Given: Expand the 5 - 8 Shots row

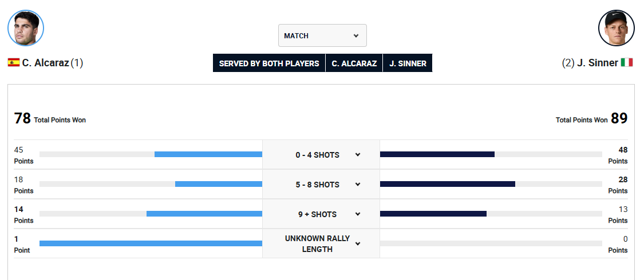Looking at the screenshot, I should click(x=358, y=185).
